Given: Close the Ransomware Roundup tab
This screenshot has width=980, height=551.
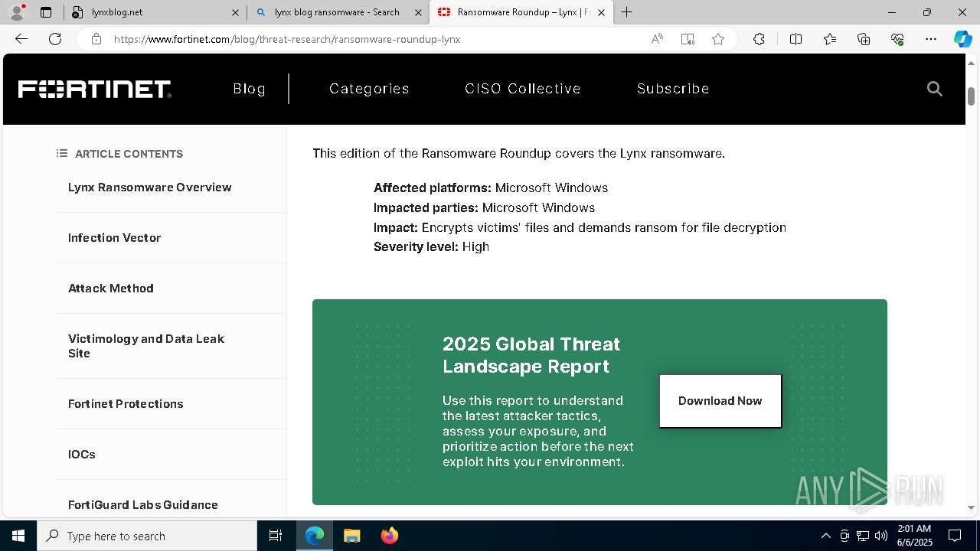Looking at the screenshot, I should click(x=601, y=12).
